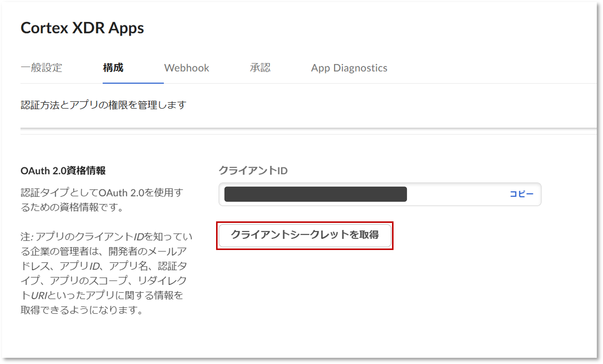603x364 pixels.
Task: Go to the 承認 tab
Action: 260,68
